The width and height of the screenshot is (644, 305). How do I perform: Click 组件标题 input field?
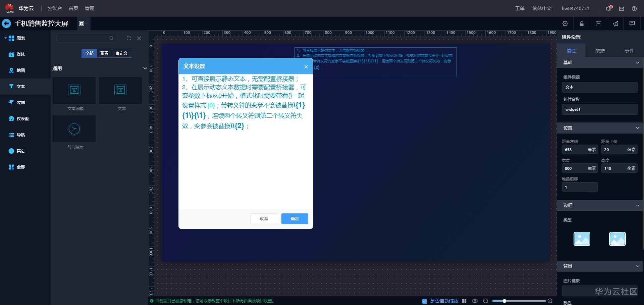(x=600, y=87)
